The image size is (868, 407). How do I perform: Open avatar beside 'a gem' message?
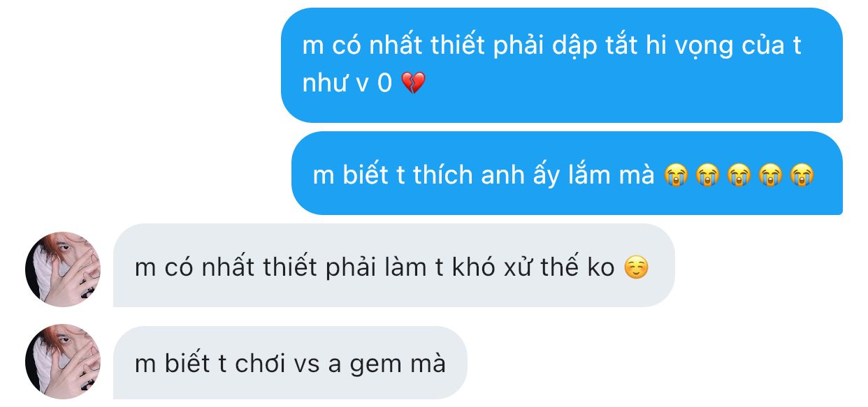[63, 362]
